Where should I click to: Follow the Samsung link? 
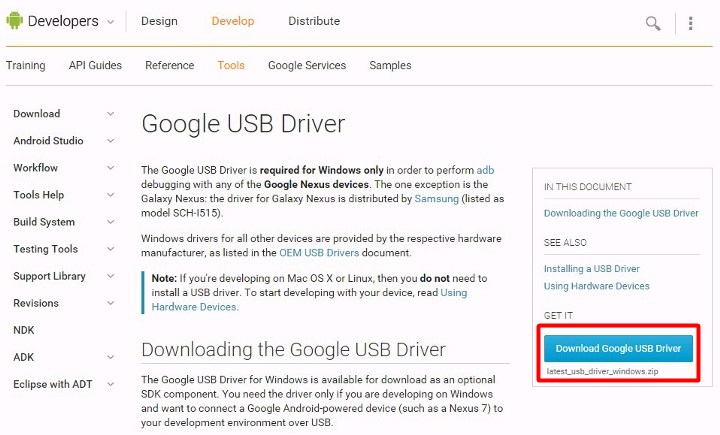(x=437, y=198)
